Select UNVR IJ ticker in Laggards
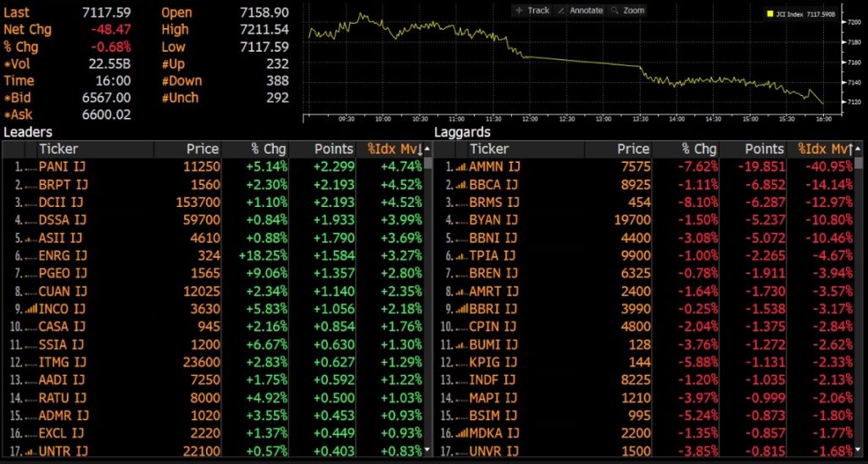This screenshot has width=868, height=464. [494, 450]
